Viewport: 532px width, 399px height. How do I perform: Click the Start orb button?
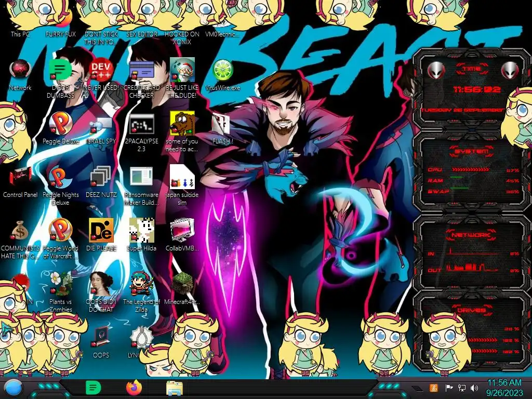pyautogui.click(x=13, y=388)
